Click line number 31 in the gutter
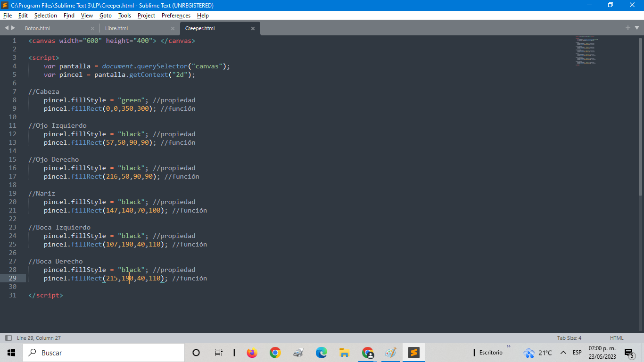644x362 pixels. (12, 295)
